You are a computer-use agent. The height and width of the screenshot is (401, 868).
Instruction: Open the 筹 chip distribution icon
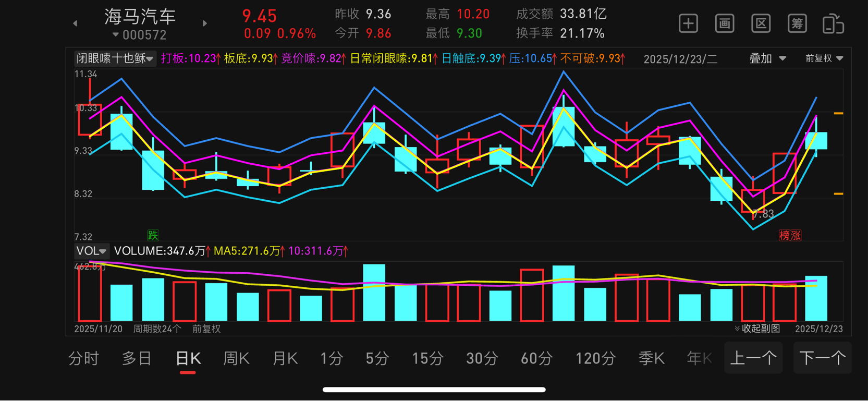tap(797, 23)
